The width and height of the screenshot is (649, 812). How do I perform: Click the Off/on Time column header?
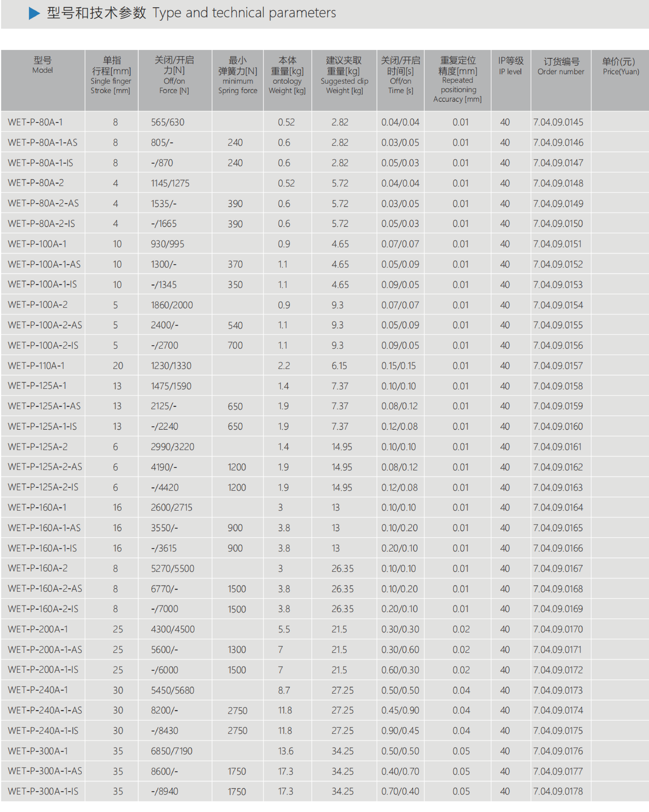pos(400,75)
